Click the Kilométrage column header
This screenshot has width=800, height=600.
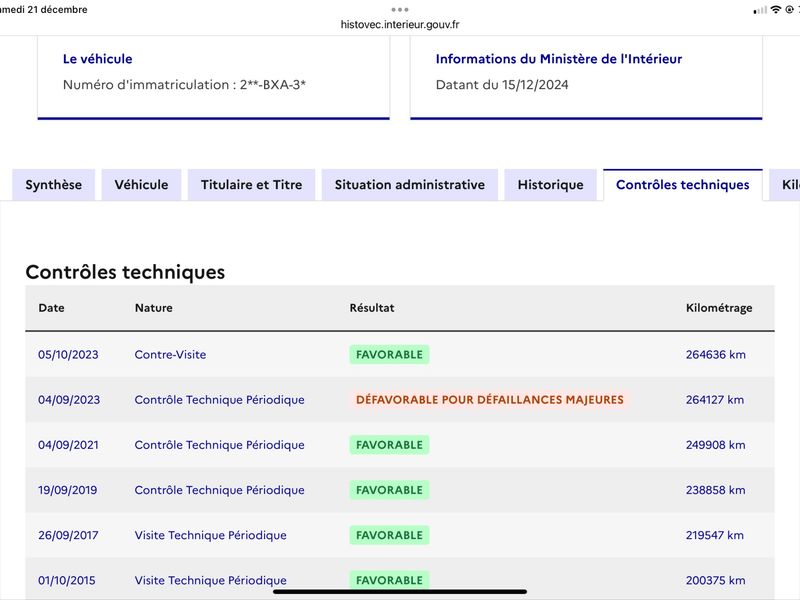[x=719, y=308]
